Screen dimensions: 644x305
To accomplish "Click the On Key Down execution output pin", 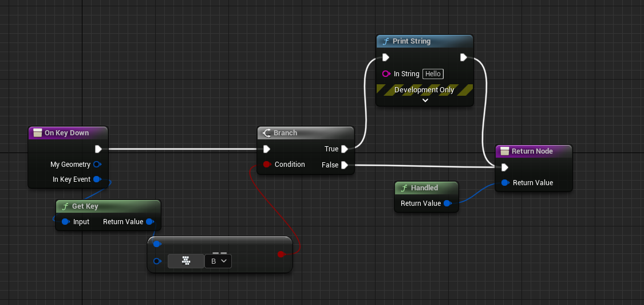I will (98, 149).
